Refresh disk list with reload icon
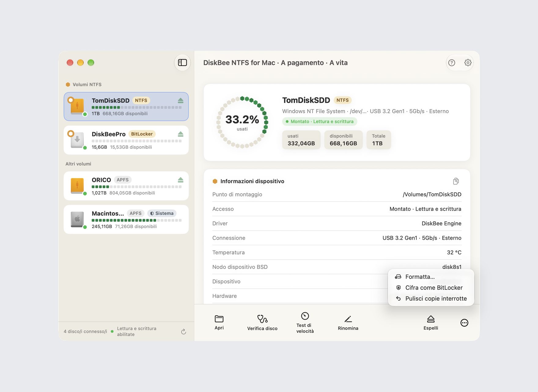 (183, 332)
